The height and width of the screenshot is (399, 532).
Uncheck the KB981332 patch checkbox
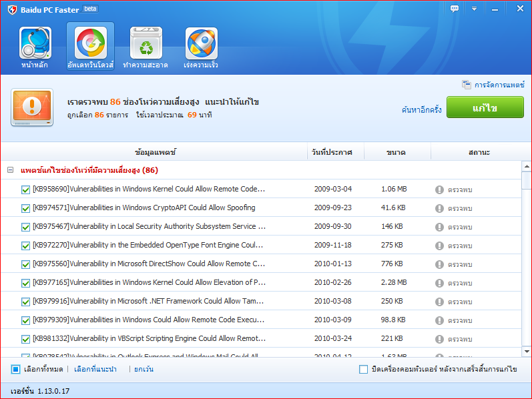point(25,338)
